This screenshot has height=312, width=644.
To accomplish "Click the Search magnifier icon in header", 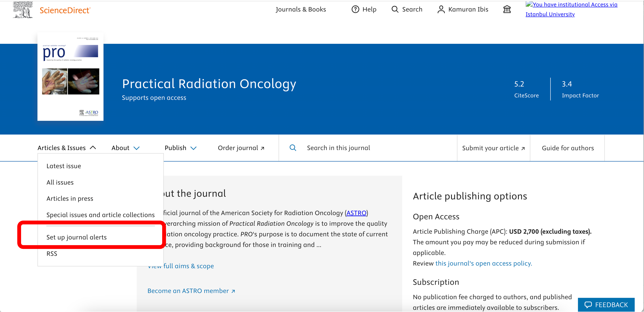I will coord(395,9).
